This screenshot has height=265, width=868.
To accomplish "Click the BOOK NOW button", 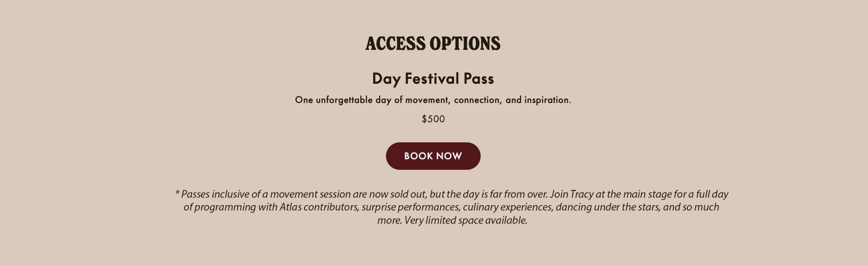I will 433,156.
